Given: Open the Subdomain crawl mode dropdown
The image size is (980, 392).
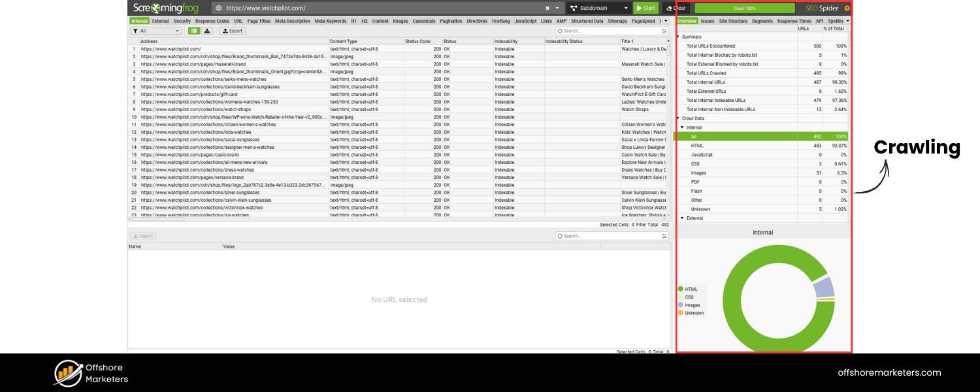Looking at the screenshot, I should 625,8.
